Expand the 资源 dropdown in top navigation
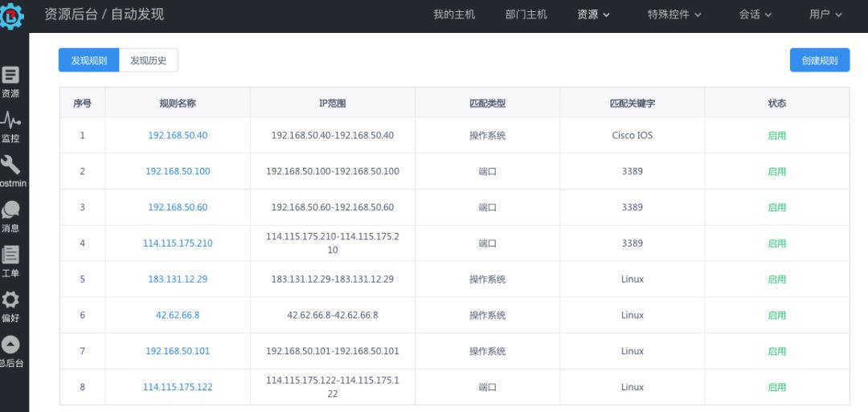This screenshot has height=412, width=868. pos(593,14)
